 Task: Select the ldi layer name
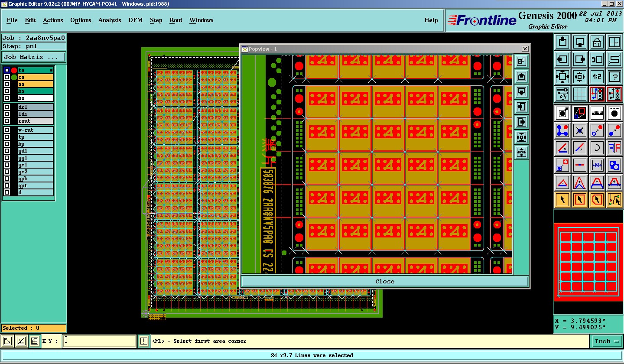(x=36, y=114)
